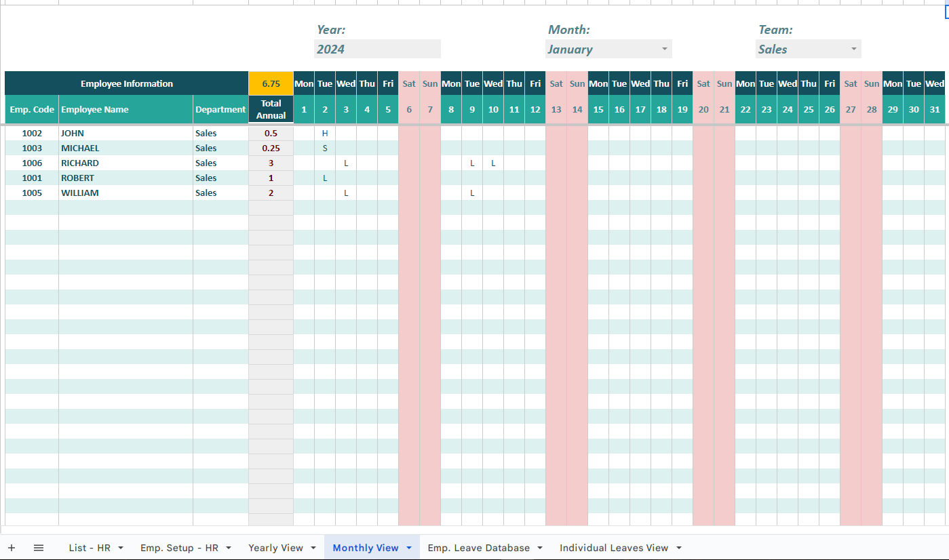Switch to the Yearly View tab
This screenshot has width=949, height=560.
277,547
